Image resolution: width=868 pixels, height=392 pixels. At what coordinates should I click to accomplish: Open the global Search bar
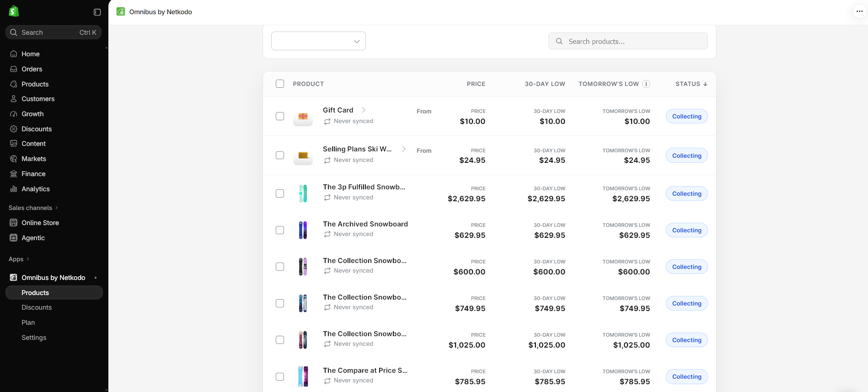click(x=54, y=32)
